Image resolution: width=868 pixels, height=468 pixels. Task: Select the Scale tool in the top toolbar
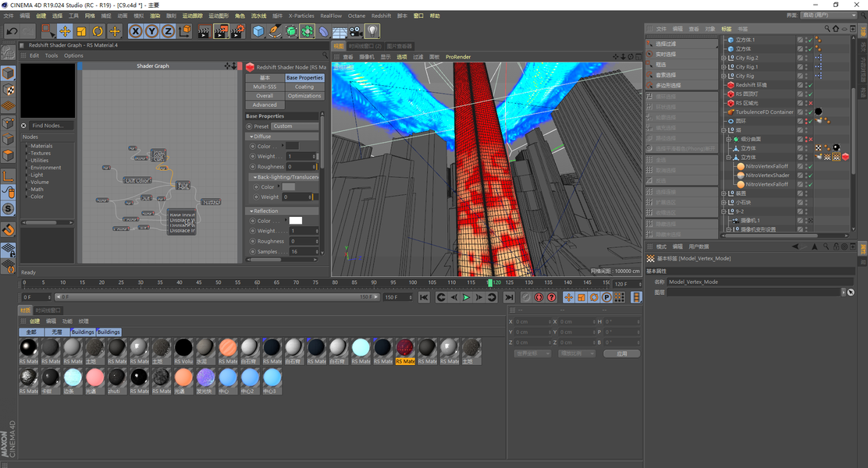coord(81,31)
